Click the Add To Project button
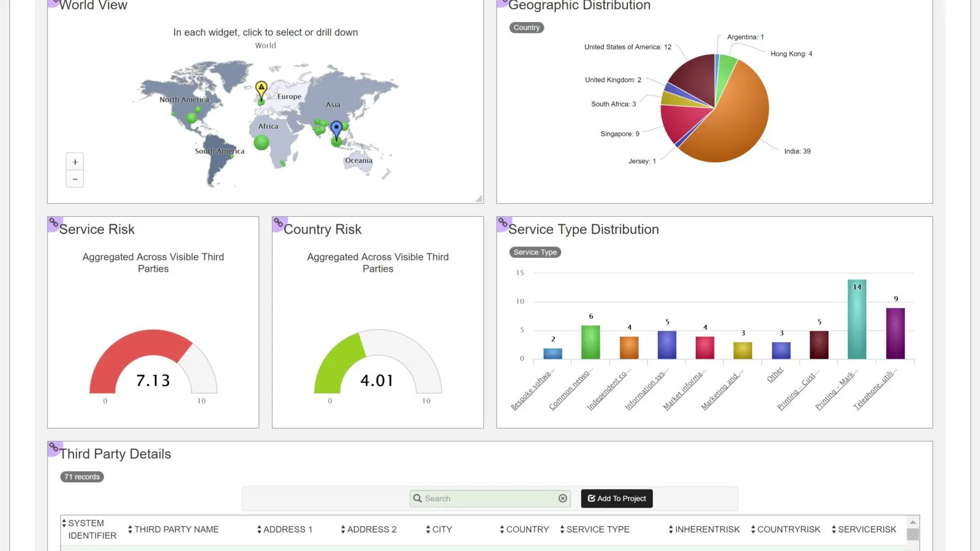The height and width of the screenshot is (551, 980). (617, 498)
